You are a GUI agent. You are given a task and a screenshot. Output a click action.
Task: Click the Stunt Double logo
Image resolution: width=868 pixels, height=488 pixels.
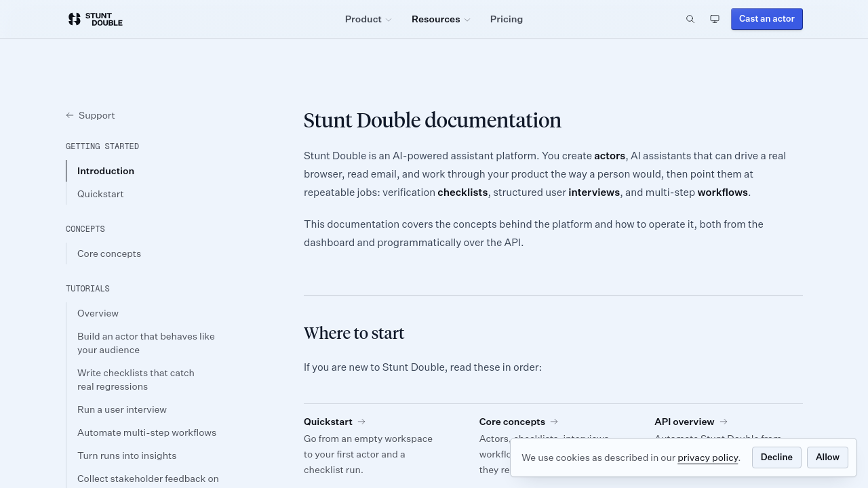click(96, 19)
